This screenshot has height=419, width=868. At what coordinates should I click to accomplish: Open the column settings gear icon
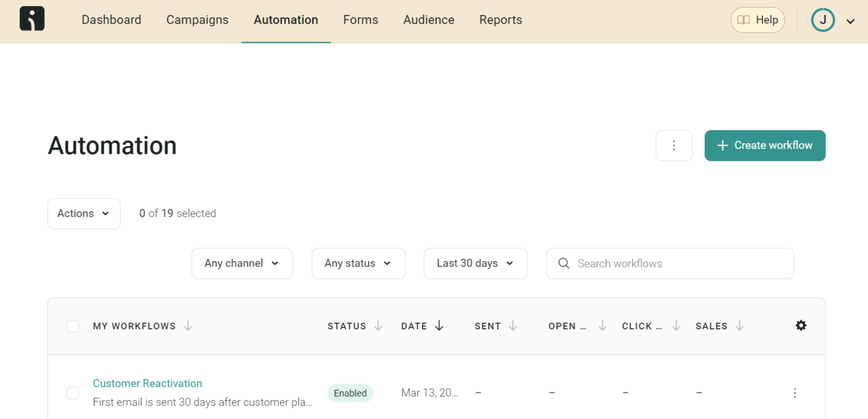click(x=800, y=325)
